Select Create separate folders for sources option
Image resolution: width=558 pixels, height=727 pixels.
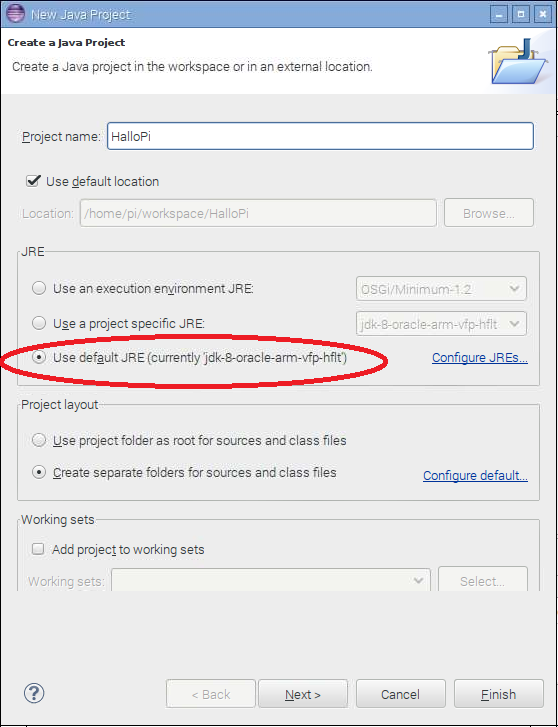pos(39,472)
